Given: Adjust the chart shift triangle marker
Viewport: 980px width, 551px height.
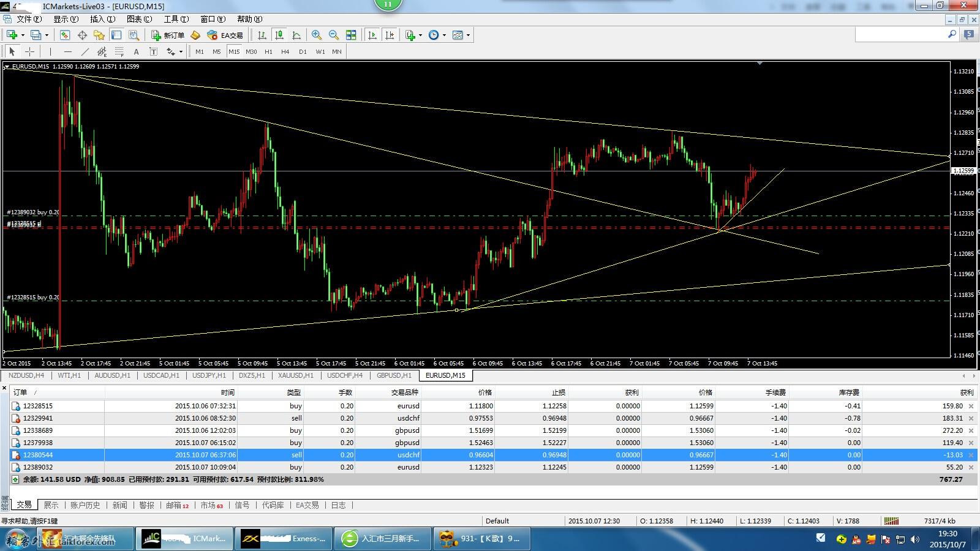Looking at the screenshot, I should tap(759, 63).
